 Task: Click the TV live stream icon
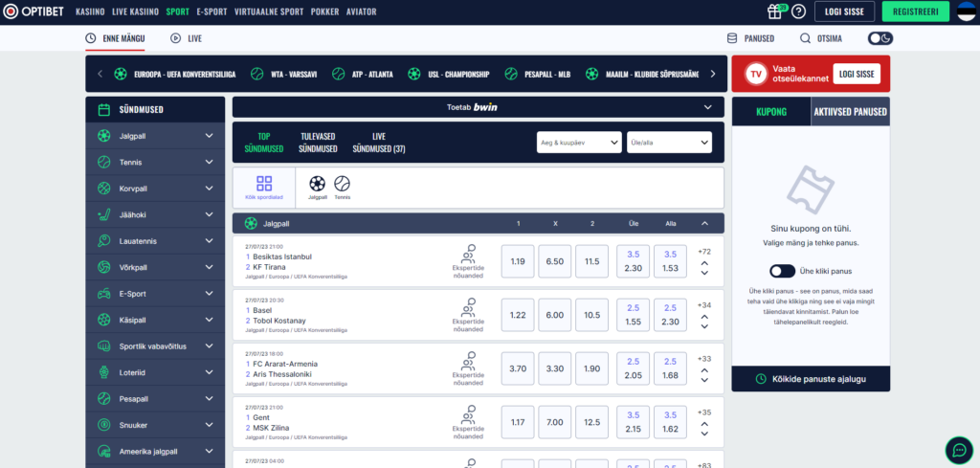[756, 74]
